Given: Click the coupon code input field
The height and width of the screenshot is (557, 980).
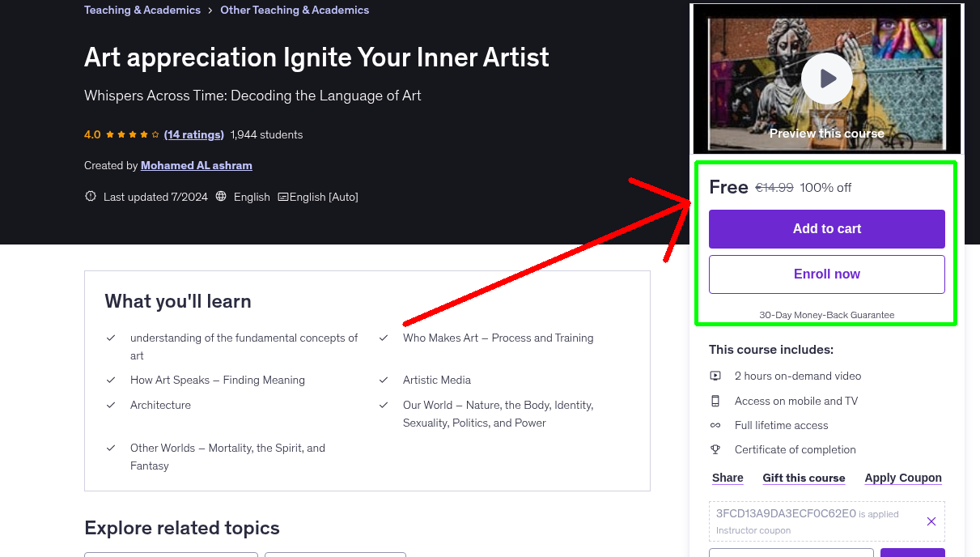Looking at the screenshot, I should pyautogui.click(x=791, y=553).
